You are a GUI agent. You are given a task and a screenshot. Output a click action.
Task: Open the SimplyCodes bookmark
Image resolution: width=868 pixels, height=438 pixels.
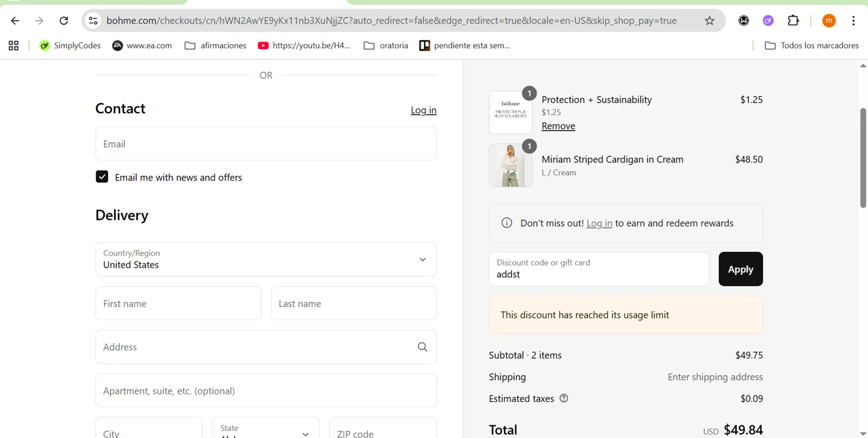click(x=70, y=46)
